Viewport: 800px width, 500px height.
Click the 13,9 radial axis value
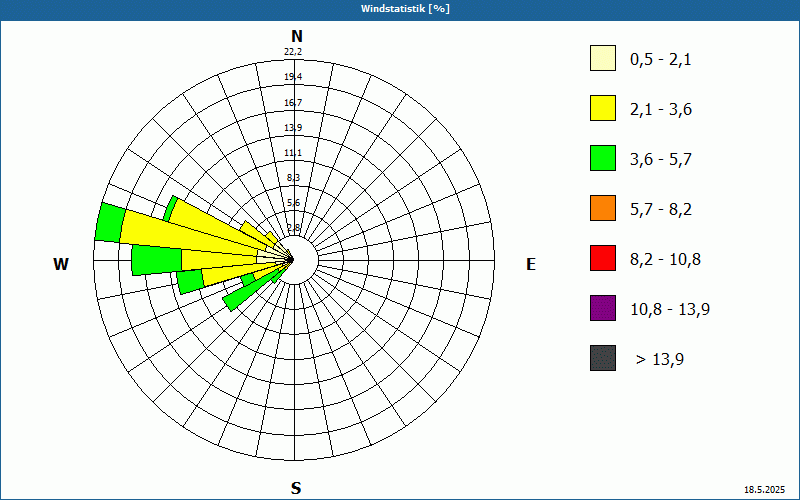[293, 128]
